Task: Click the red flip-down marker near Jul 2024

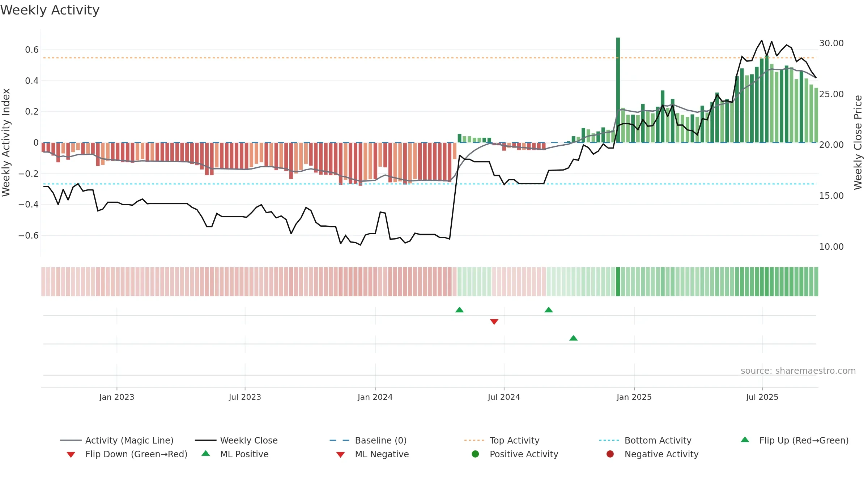Action: pos(494,322)
